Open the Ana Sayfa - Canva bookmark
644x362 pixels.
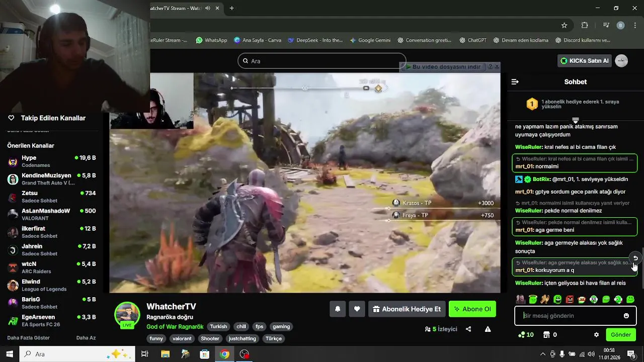(258, 40)
